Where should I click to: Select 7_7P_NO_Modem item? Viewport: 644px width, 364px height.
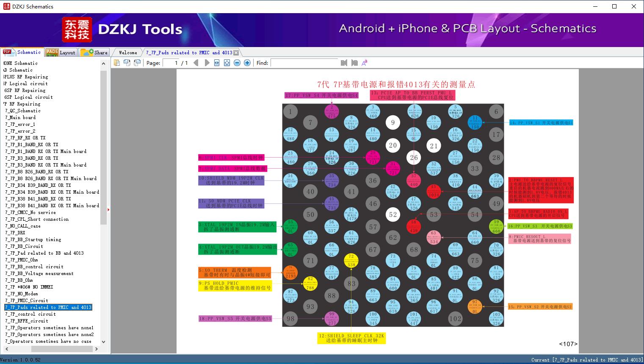coord(22,294)
